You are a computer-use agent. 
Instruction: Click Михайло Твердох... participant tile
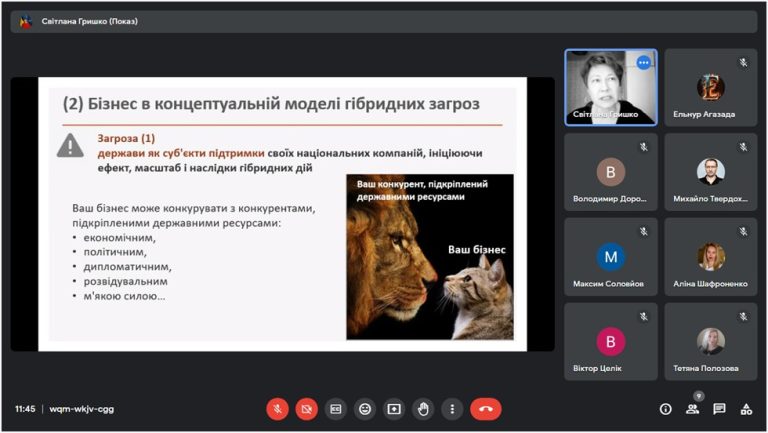point(711,172)
